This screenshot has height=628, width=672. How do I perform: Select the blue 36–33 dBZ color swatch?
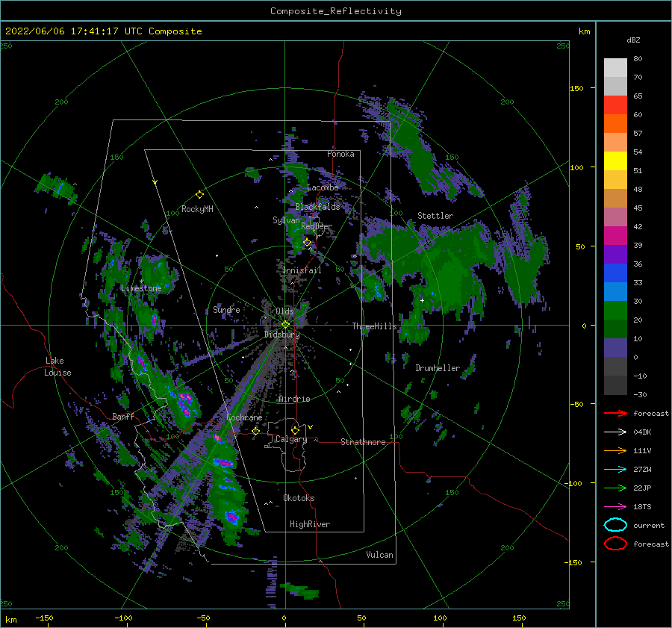coord(615,273)
